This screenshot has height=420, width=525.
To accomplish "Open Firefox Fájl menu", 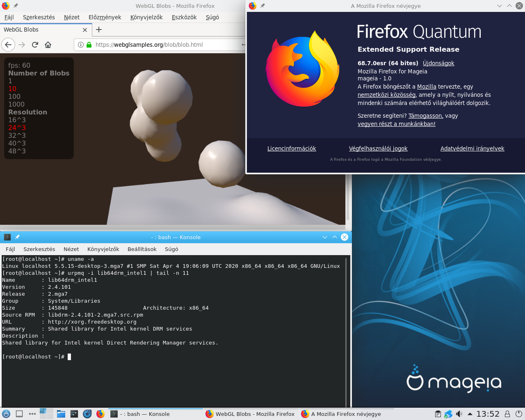I will tap(9, 17).
